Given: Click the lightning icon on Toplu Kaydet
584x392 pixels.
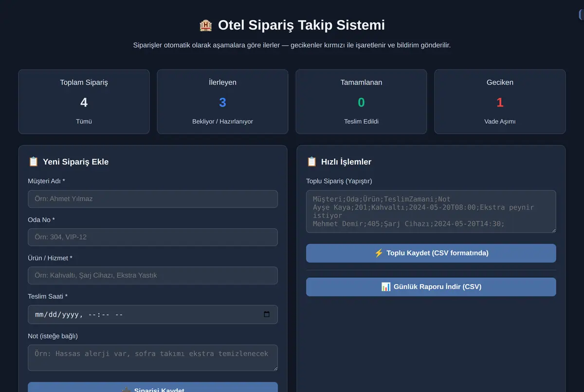Looking at the screenshot, I should pos(379,253).
